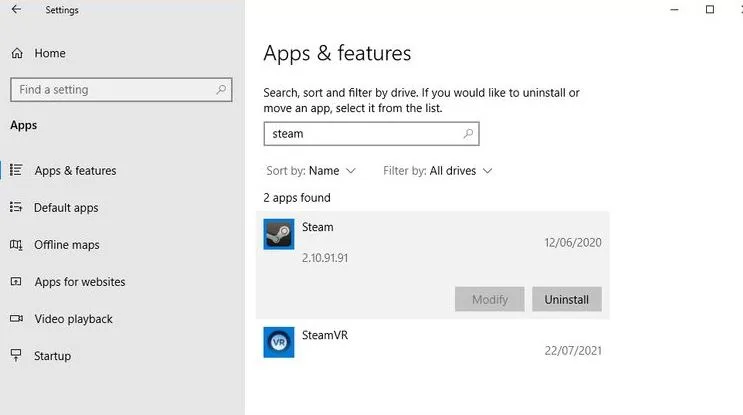743x415 pixels.
Task: Maximize the Settings window
Action: [709, 9]
